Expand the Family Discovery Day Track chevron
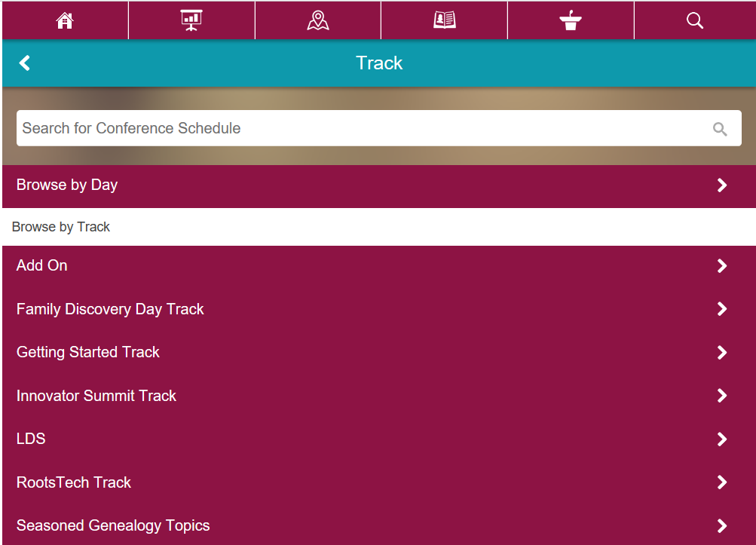 point(722,308)
